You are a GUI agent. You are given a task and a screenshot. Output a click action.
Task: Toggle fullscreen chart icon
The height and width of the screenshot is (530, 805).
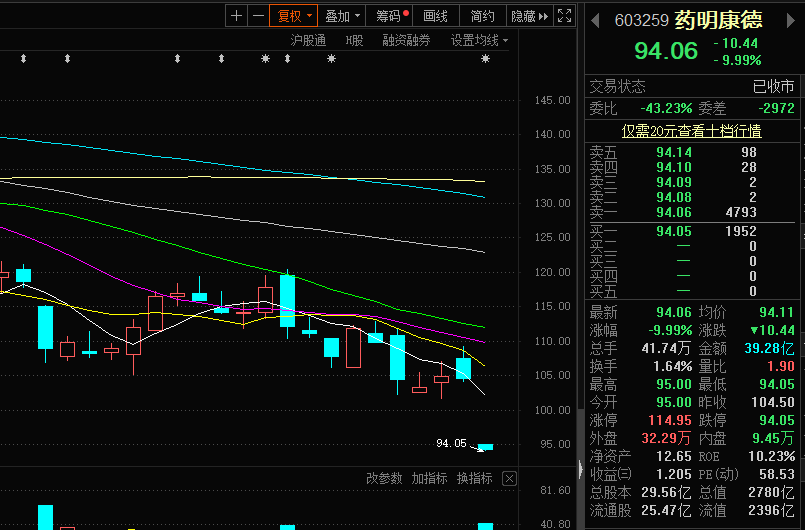(x=564, y=16)
